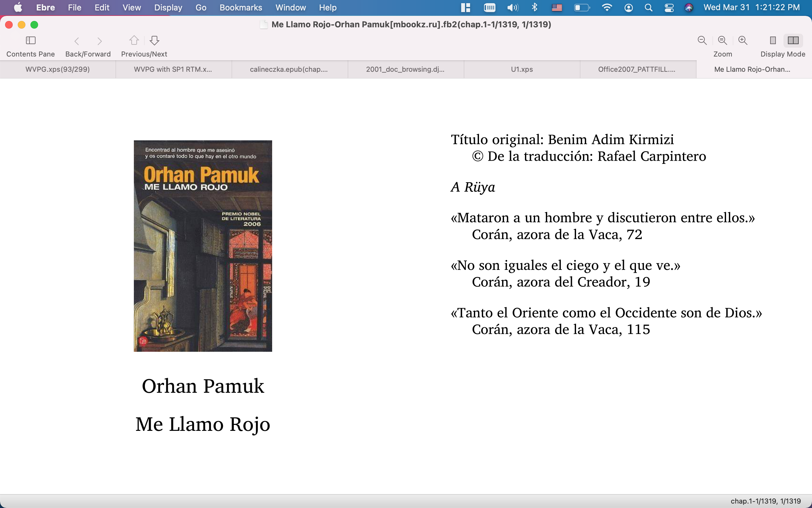Open Bluetooth status menu
This screenshot has height=508, width=812.
(535, 7)
